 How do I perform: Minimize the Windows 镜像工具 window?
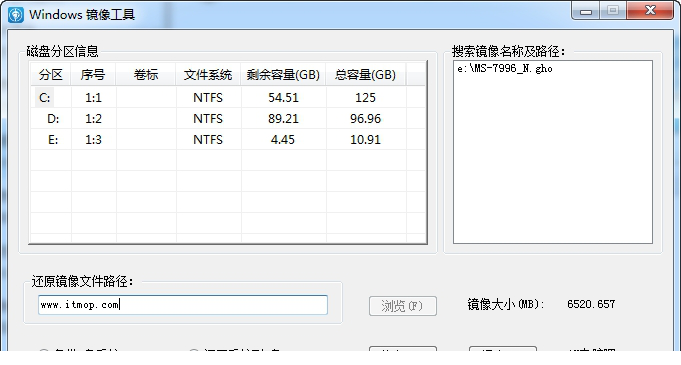pyautogui.click(x=586, y=11)
